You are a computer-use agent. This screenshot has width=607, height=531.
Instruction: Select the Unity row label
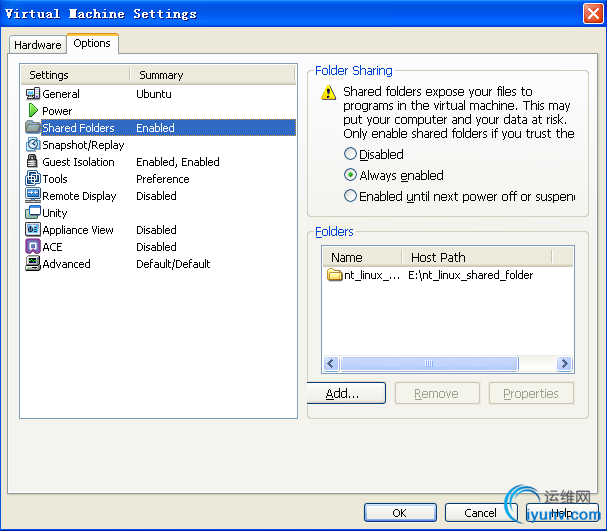[55, 213]
